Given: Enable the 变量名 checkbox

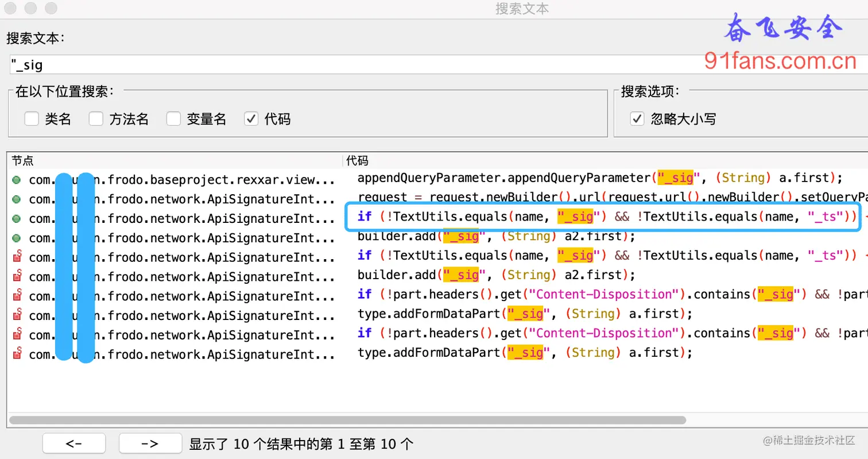Looking at the screenshot, I should [173, 119].
